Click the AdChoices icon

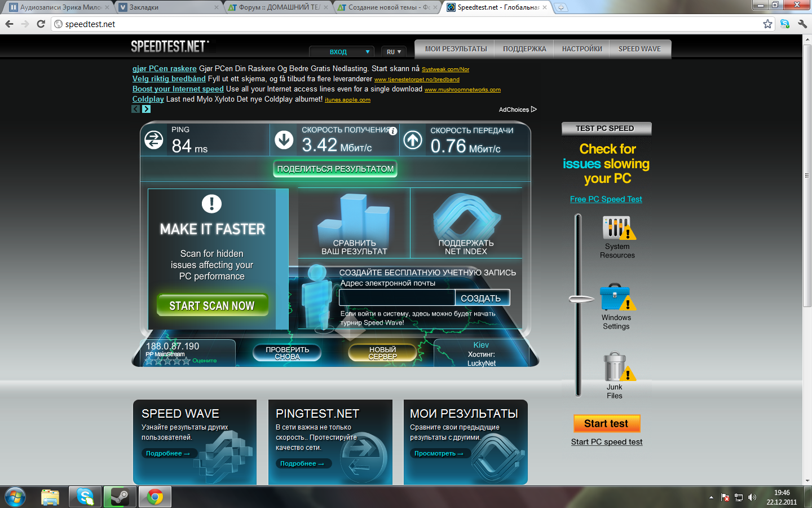point(534,110)
